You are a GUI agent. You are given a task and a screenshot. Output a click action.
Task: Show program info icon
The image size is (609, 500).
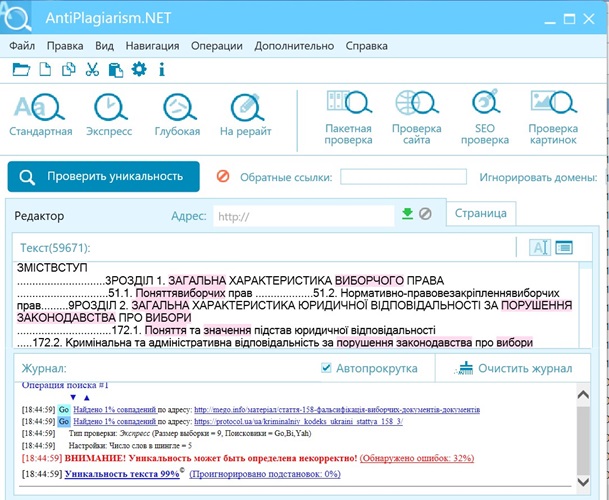pos(162,70)
